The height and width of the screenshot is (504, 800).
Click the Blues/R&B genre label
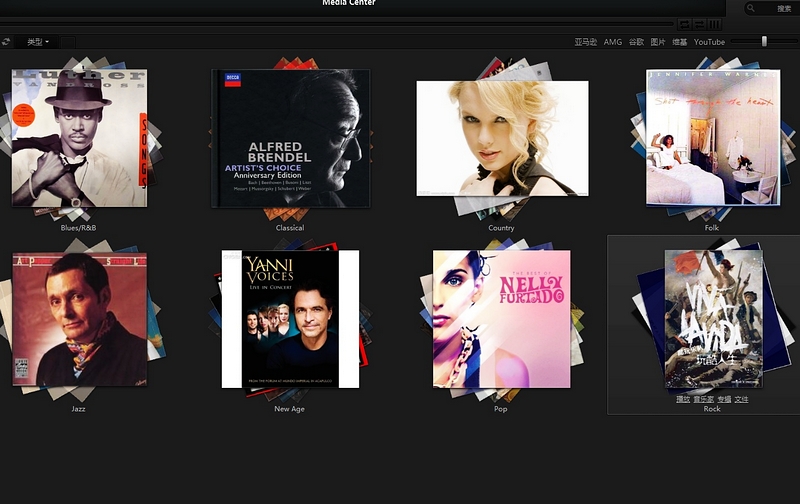click(x=78, y=228)
